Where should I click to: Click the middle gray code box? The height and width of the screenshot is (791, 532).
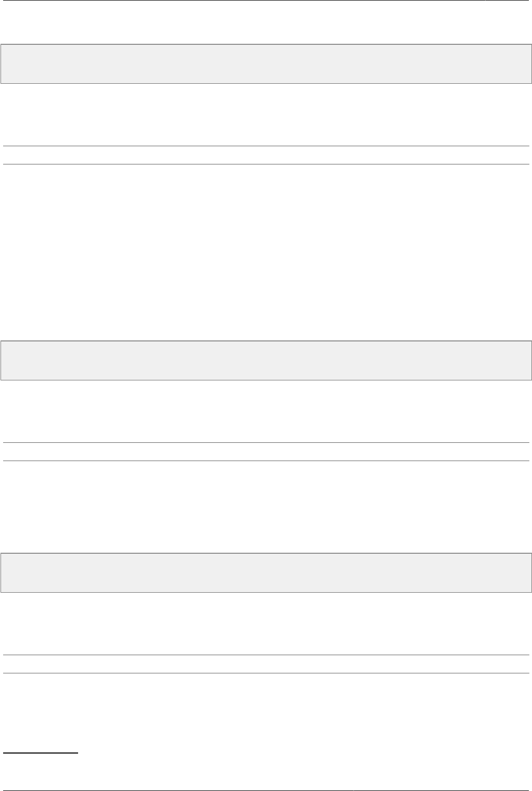click(x=266, y=360)
